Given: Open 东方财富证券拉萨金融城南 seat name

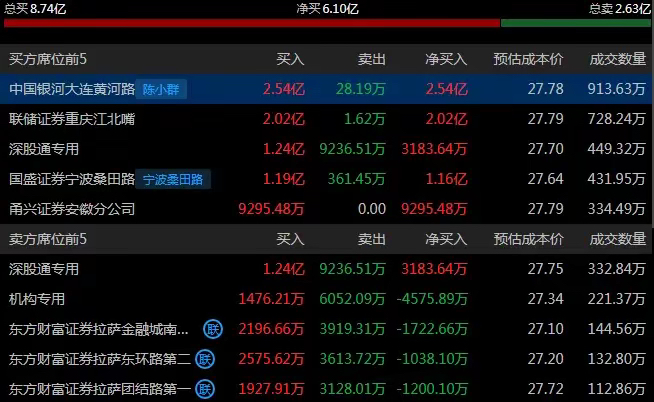Looking at the screenshot, I should [98, 329].
